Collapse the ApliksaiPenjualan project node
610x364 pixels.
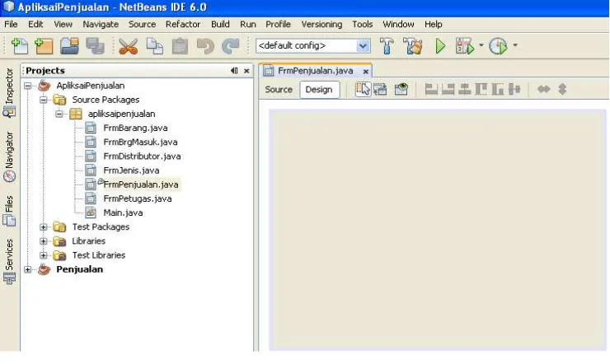click(x=28, y=86)
